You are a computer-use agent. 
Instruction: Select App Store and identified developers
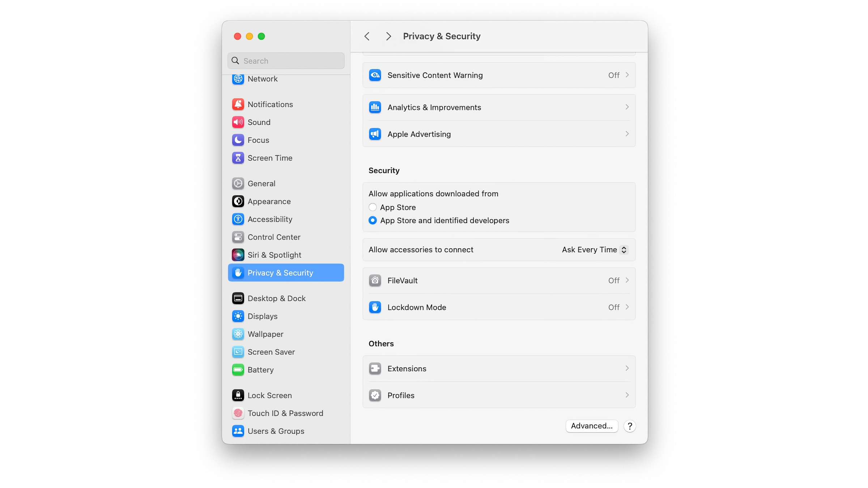pyautogui.click(x=373, y=220)
